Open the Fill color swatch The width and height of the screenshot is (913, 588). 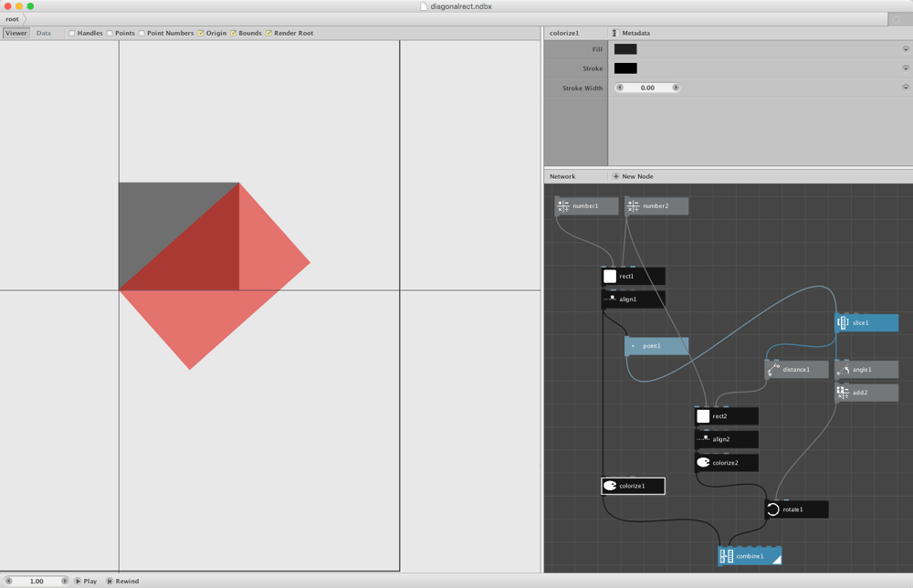click(625, 49)
